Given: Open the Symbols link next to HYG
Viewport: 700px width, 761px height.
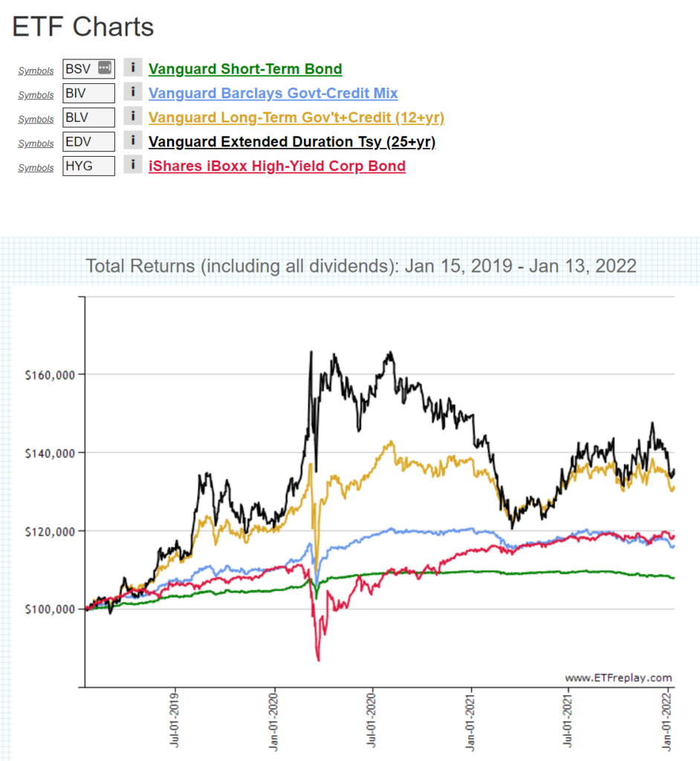Looking at the screenshot, I should (36, 168).
